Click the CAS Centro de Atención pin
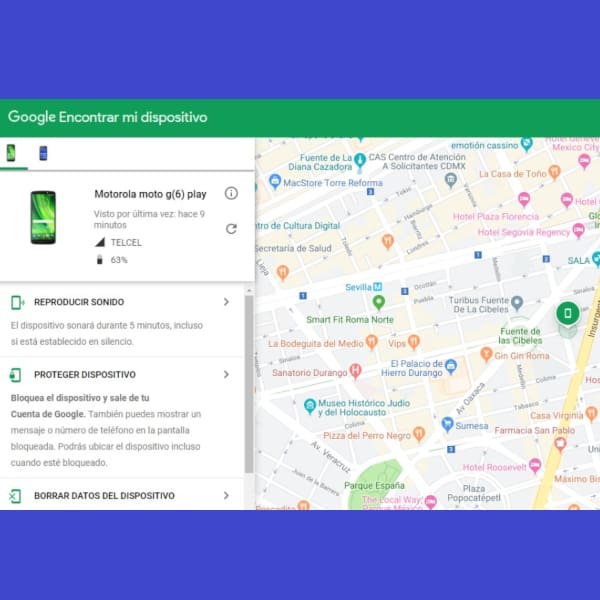The height and width of the screenshot is (600, 600). 451,179
